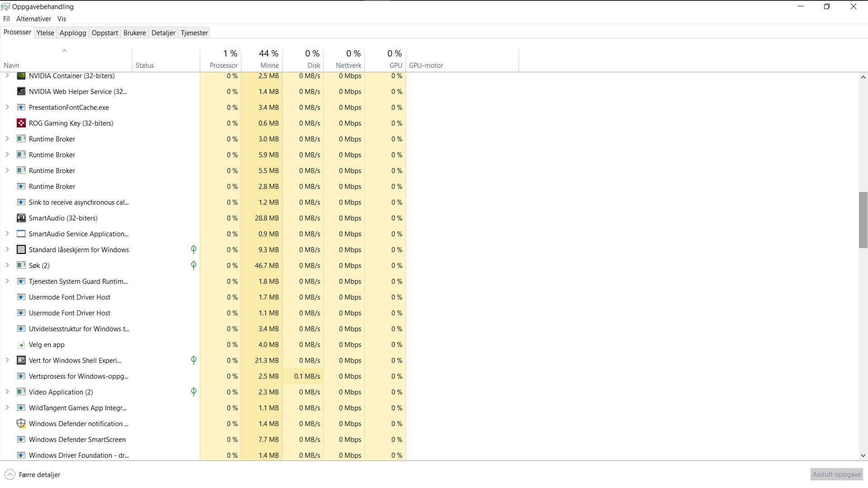868x488 pixels.
Task: Select the NVIDIA Container process icon
Action: pos(21,76)
